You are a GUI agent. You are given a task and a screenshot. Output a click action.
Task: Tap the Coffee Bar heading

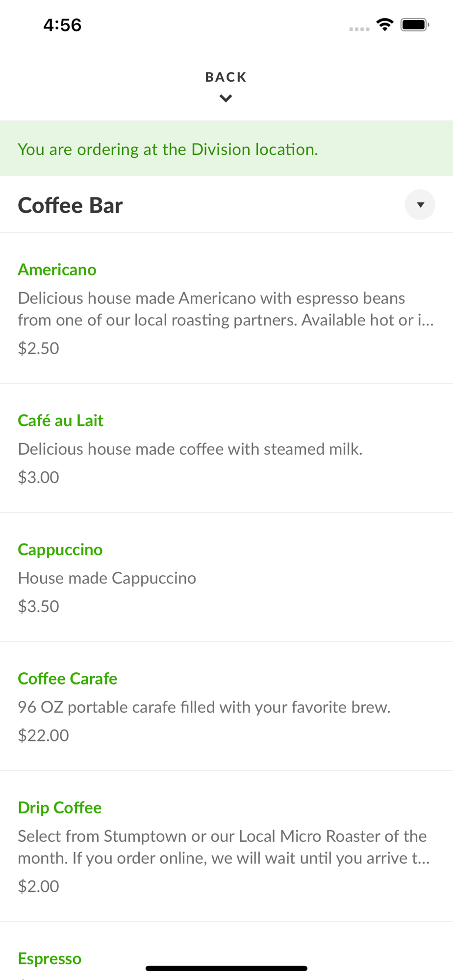pyautogui.click(x=71, y=205)
